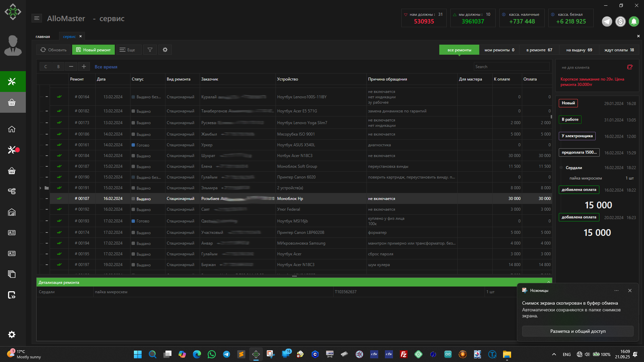Click the red edit note icon
This screenshot has width=644, height=362.
click(x=630, y=67)
